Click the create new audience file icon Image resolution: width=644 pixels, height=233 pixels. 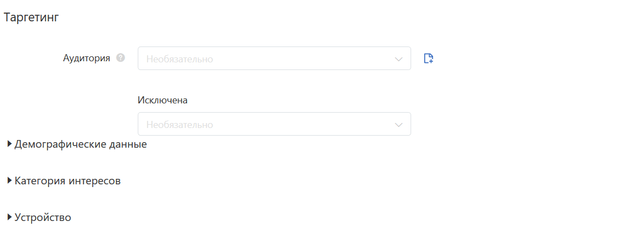tap(429, 59)
